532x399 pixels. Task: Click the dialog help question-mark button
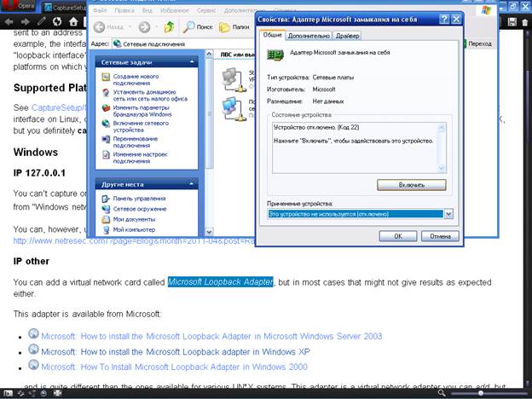(x=444, y=20)
